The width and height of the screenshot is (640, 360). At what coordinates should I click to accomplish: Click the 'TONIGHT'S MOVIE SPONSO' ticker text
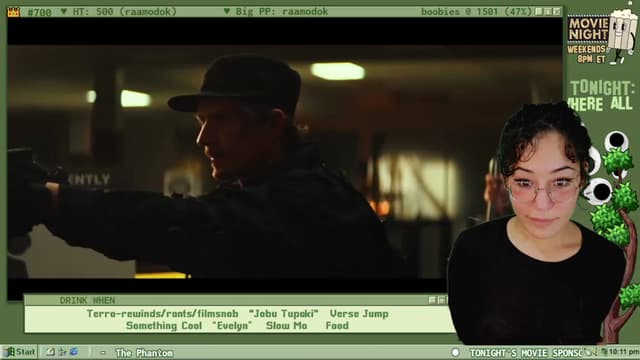click(527, 353)
